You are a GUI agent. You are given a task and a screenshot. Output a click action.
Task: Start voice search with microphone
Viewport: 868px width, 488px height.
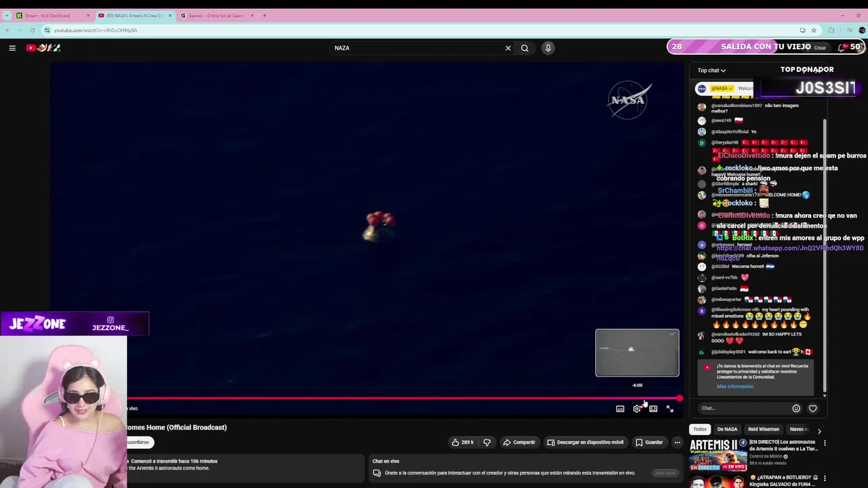[x=548, y=48]
